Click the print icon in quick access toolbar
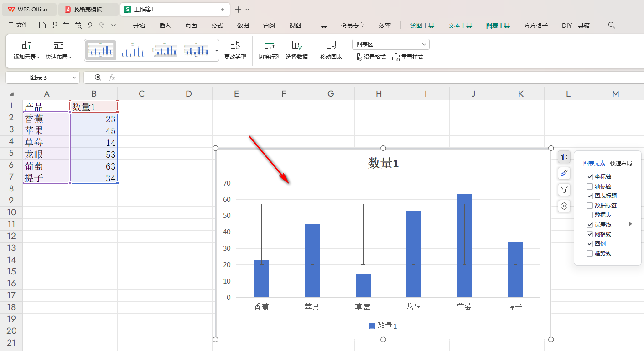644x351 pixels. [x=66, y=26]
